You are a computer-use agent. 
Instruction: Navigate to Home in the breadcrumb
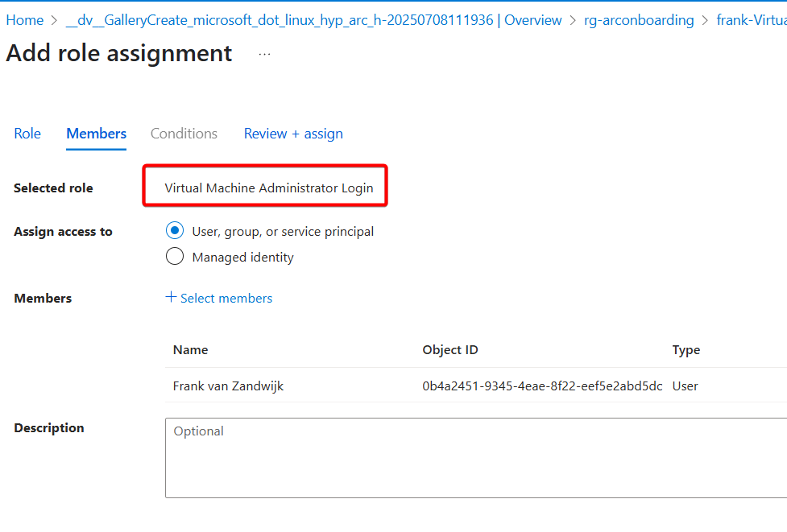click(x=25, y=20)
